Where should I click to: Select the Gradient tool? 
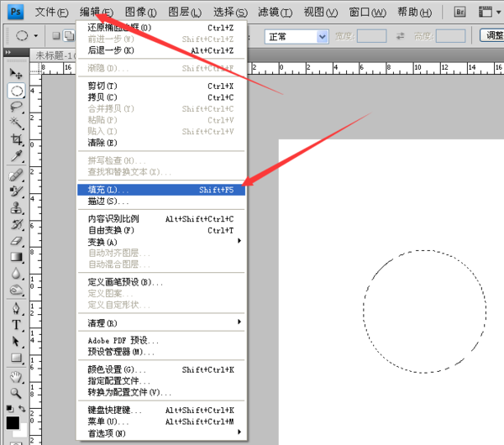16,257
